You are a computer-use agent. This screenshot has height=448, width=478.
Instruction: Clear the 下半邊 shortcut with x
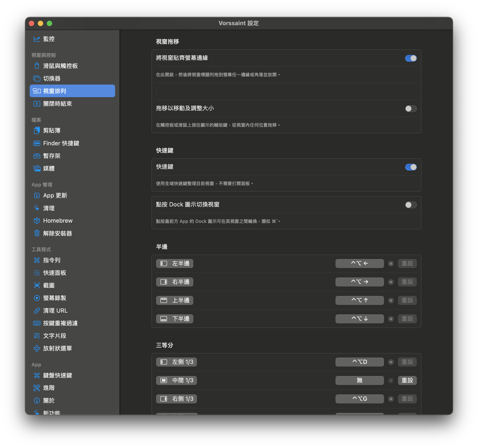391,319
